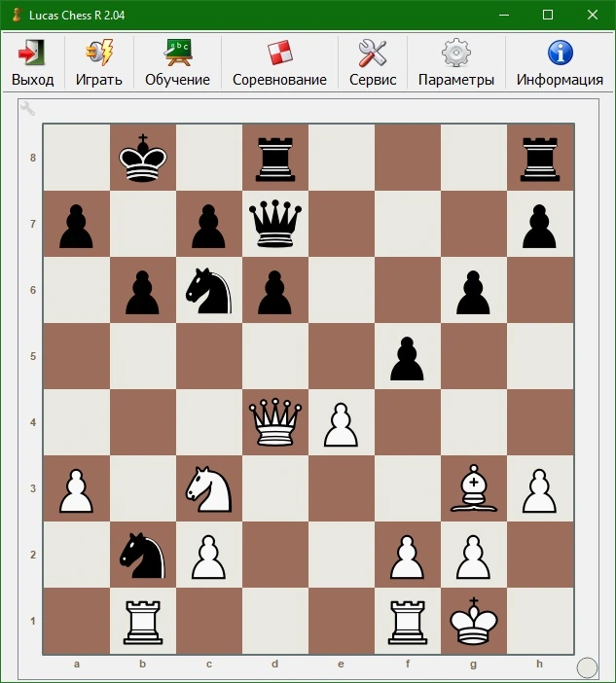
Task: Select the white bishop on g3
Action: pyautogui.click(x=474, y=488)
